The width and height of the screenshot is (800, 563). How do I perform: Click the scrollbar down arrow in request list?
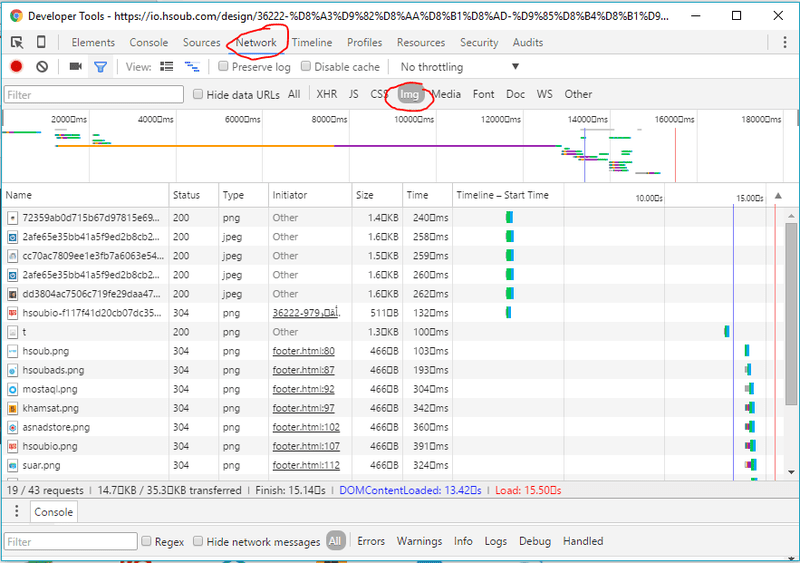[791, 472]
